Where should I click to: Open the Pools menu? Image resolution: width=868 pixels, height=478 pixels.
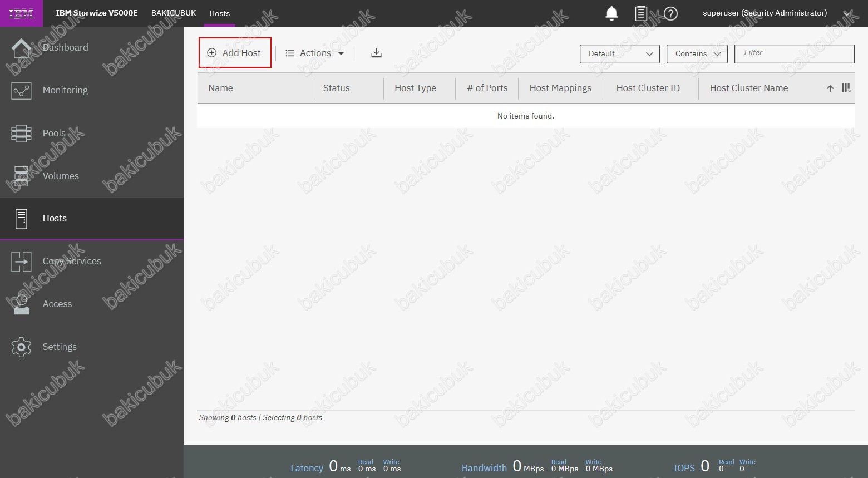[54, 133]
